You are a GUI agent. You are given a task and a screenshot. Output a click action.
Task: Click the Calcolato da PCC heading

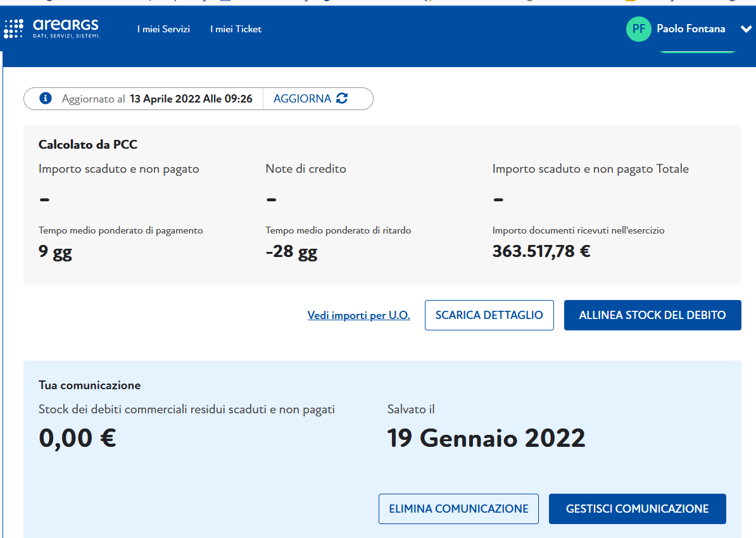(x=88, y=144)
